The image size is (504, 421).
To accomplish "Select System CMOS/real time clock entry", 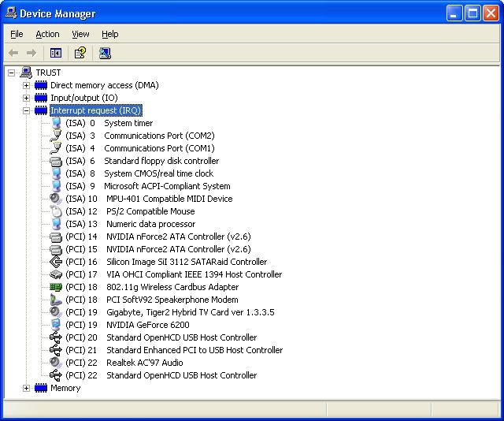I will point(139,173).
